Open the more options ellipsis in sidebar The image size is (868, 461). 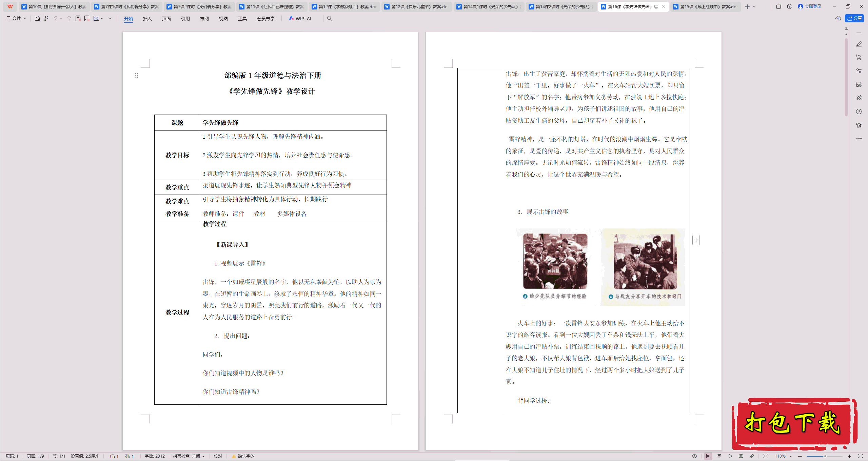[x=859, y=139]
